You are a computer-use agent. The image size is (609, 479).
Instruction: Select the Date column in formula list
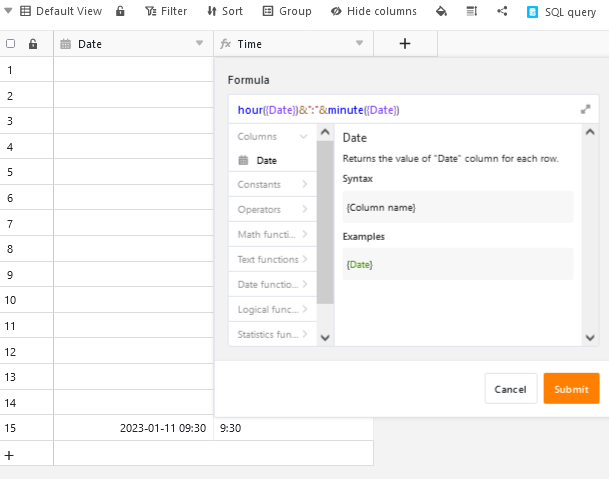point(266,160)
